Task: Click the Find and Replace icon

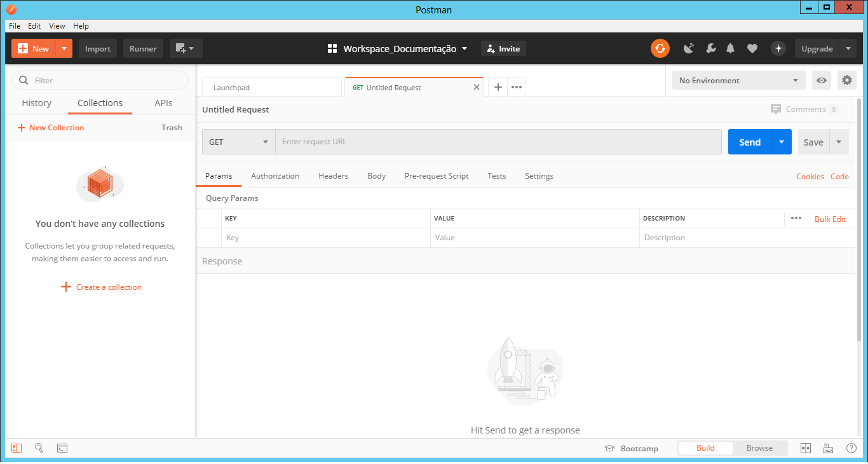Action: coord(39,448)
